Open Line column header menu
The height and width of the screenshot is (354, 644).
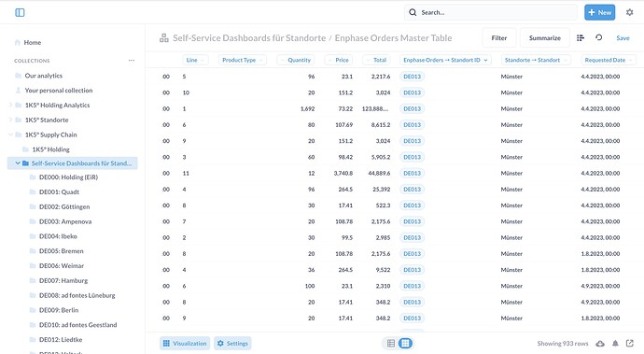[x=195, y=60]
